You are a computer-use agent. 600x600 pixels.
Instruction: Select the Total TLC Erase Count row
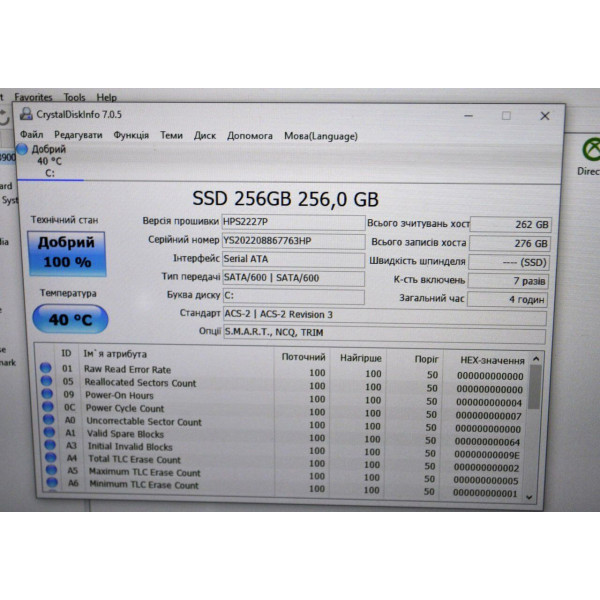point(282,462)
